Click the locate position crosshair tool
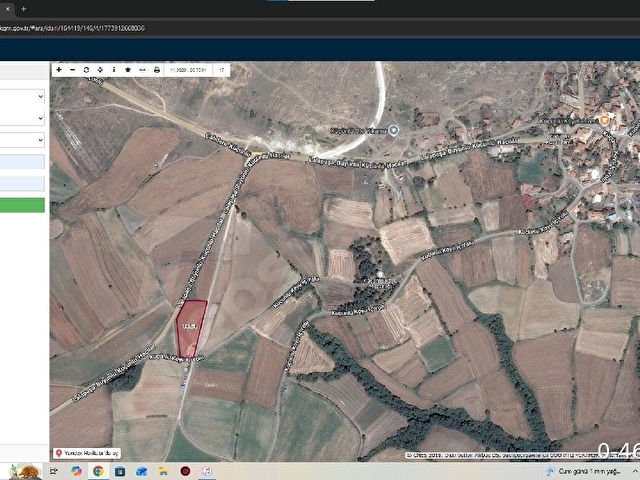Image resolution: width=640 pixels, height=480 pixels. click(x=100, y=70)
